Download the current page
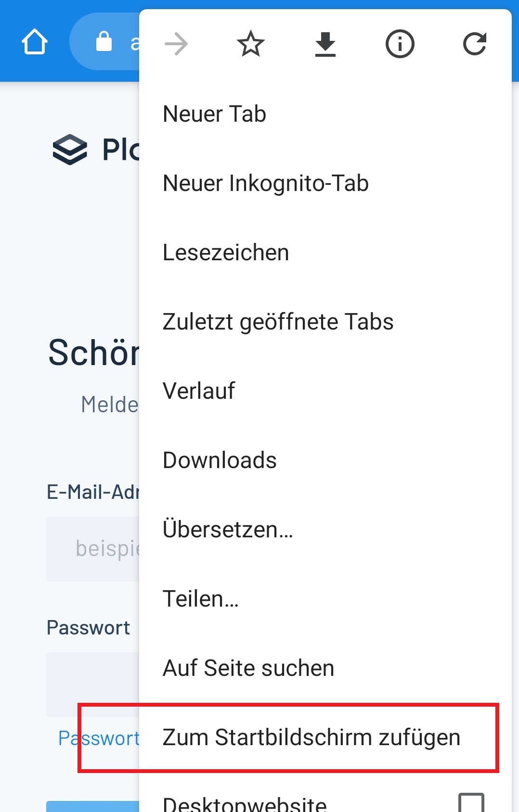The height and width of the screenshot is (812, 519). click(325, 44)
